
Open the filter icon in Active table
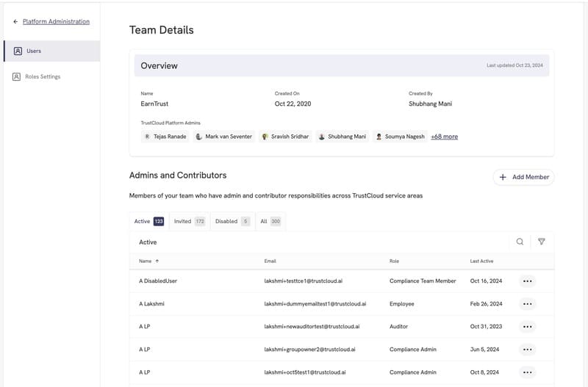[x=542, y=242]
